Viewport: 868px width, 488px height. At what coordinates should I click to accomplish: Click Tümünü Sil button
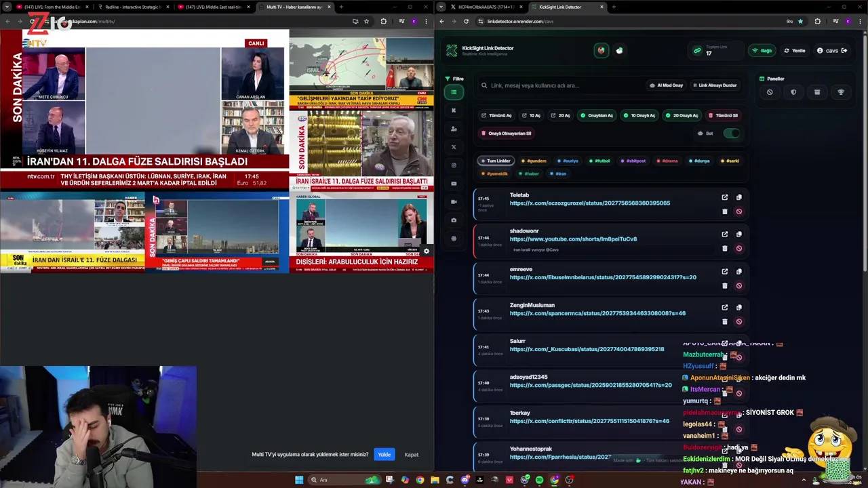pyautogui.click(x=724, y=115)
